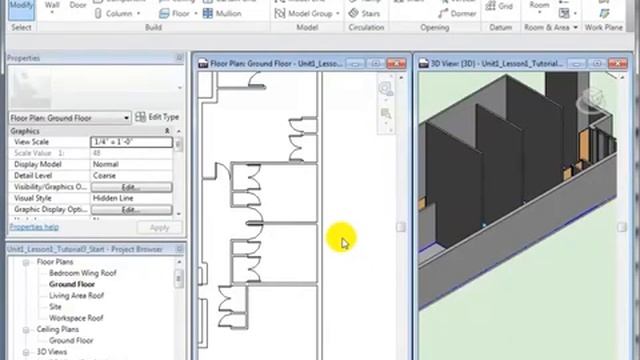
Task: Pick the Column tool icon
Action: [98, 13]
